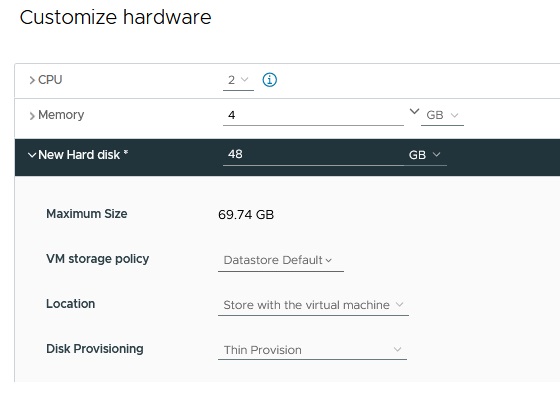Expand the Memory section chevron

[x=32, y=116]
